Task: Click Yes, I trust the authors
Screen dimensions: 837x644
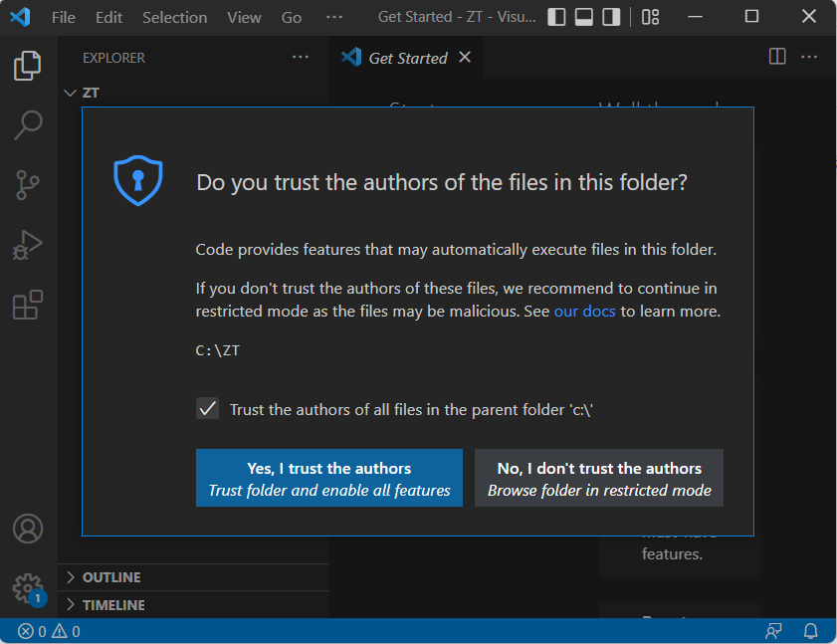Action: click(x=329, y=478)
